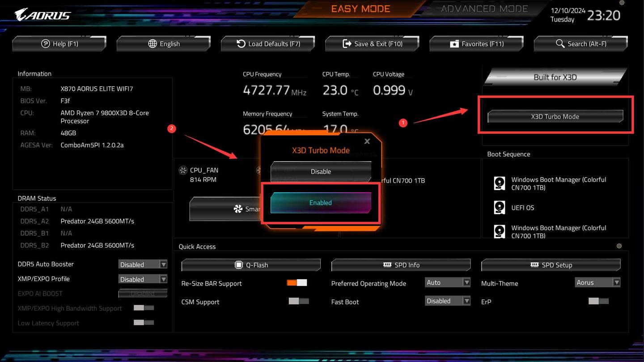Click the gear icon beside Quick Access
This screenshot has width=644, height=362.
[x=619, y=246]
